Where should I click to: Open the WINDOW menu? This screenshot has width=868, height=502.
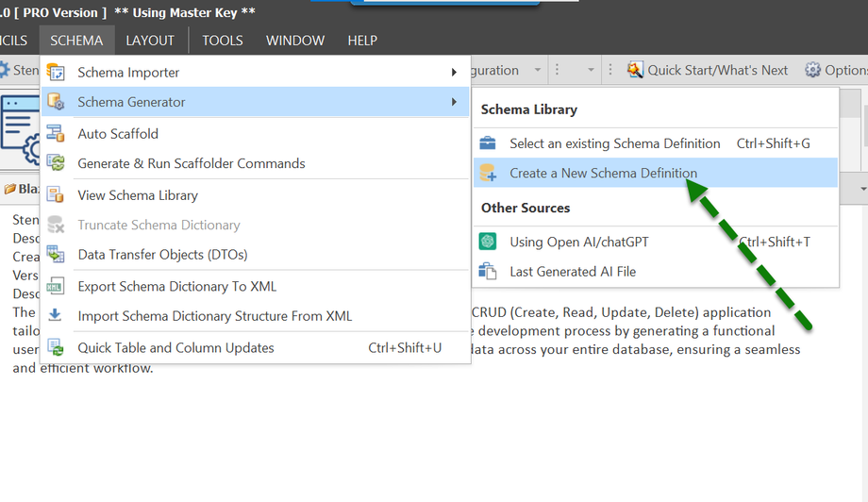(295, 41)
